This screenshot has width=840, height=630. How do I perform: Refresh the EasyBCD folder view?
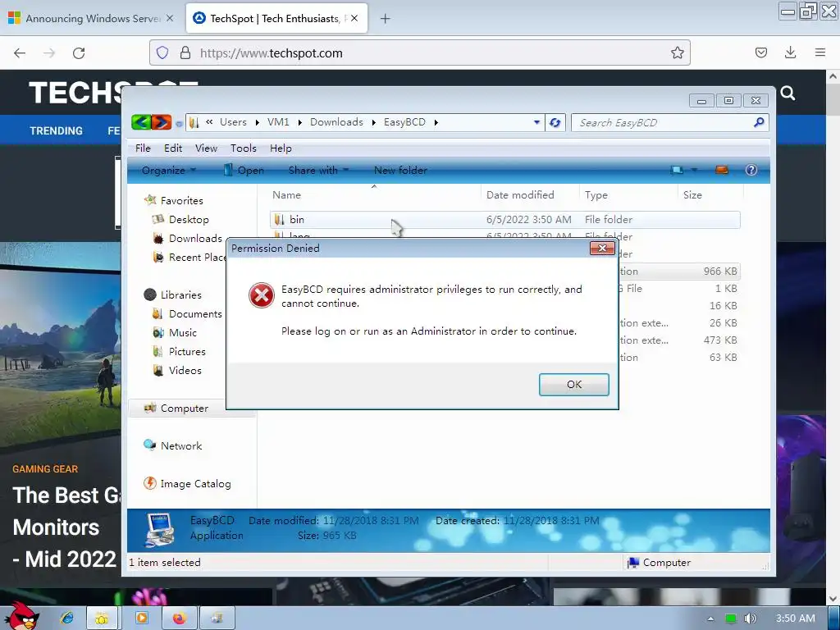[555, 123]
